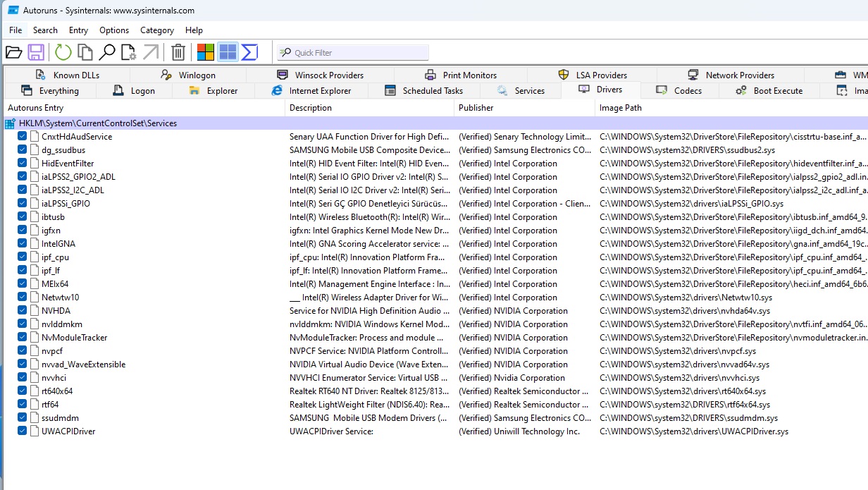The height and width of the screenshot is (490, 868).
Task: Toggle the HidEventFilter checkbox
Action: pyautogui.click(x=23, y=164)
